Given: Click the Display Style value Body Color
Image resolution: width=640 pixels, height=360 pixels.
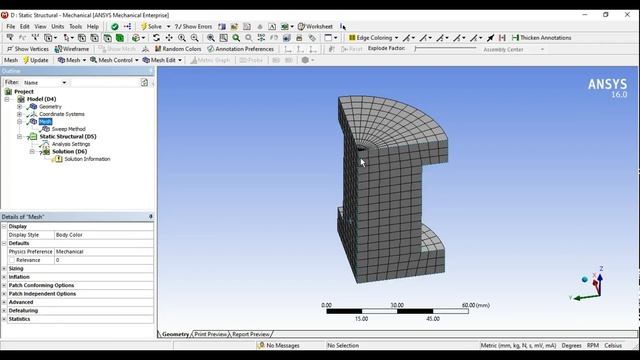Looking at the screenshot, I should [104, 235].
